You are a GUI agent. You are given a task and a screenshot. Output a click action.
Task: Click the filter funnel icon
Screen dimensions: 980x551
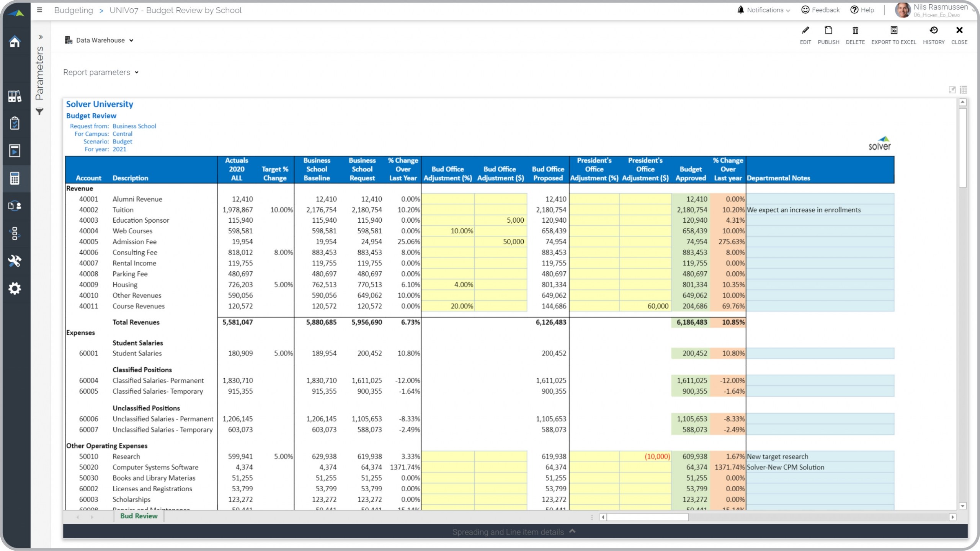coord(39,111)
